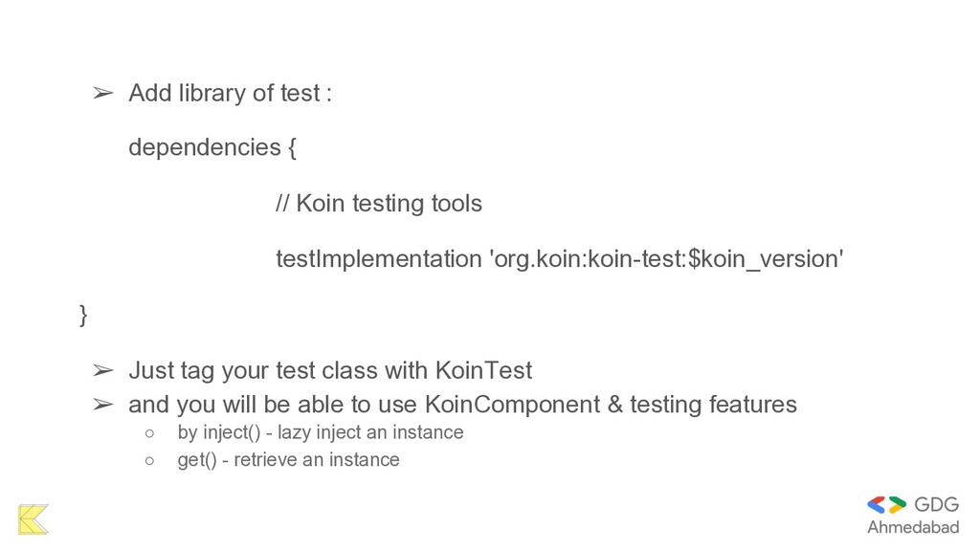Click the word KoinTest
The width and height of the screenshot is (980, 551).
(x=483, y=370)
